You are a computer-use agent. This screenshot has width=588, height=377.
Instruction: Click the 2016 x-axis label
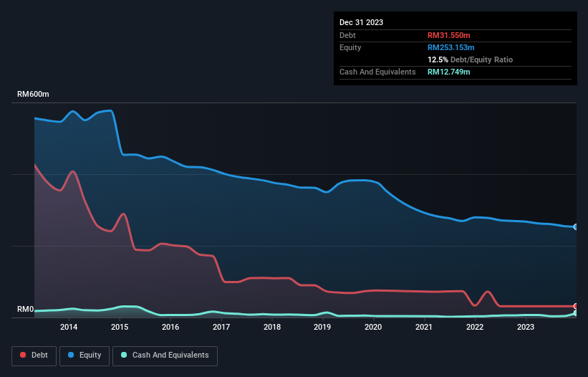170,327
